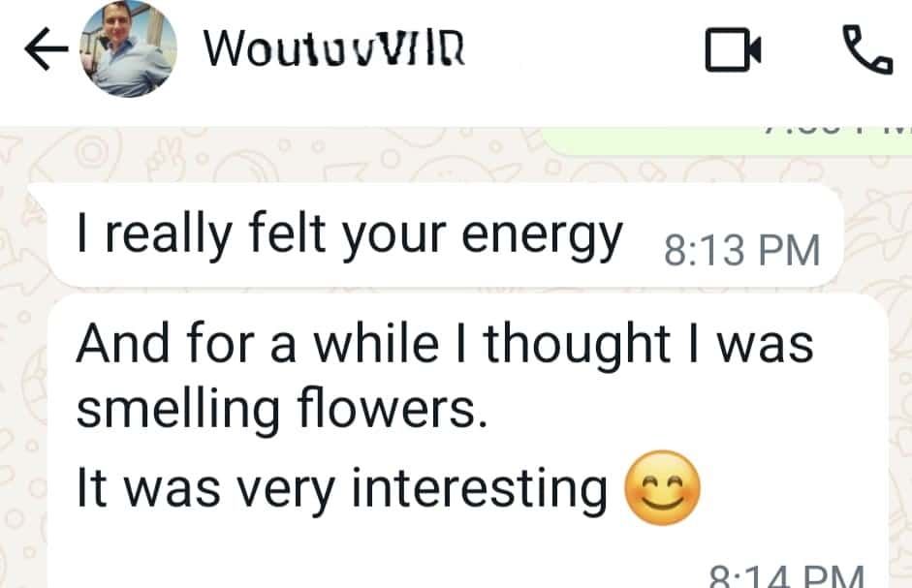
Task: Click the "It was very interesting" line
Action: click(340, 488)
